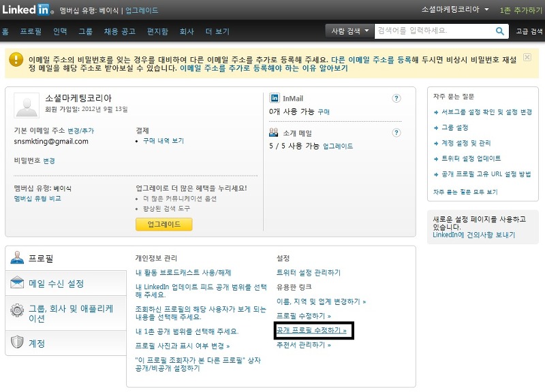Expand the 더 보기 menu
Image resolution: width=545 pixels, height=392 pixels.
point(217,31)
